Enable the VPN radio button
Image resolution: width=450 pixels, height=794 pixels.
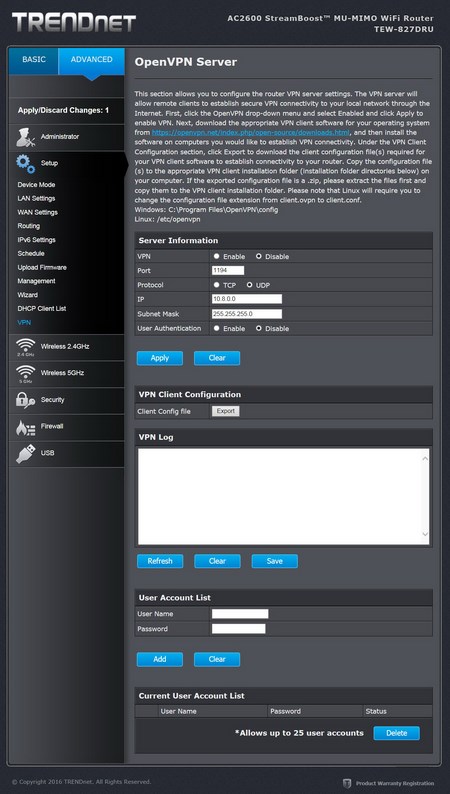(217, 257)
